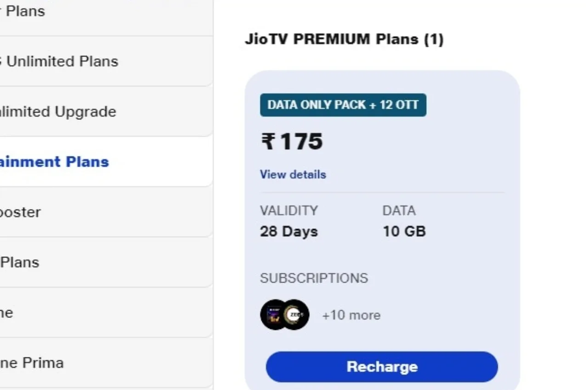Select the topmost Plans sidebar item

pyautogui.click(x=23, y=11)
